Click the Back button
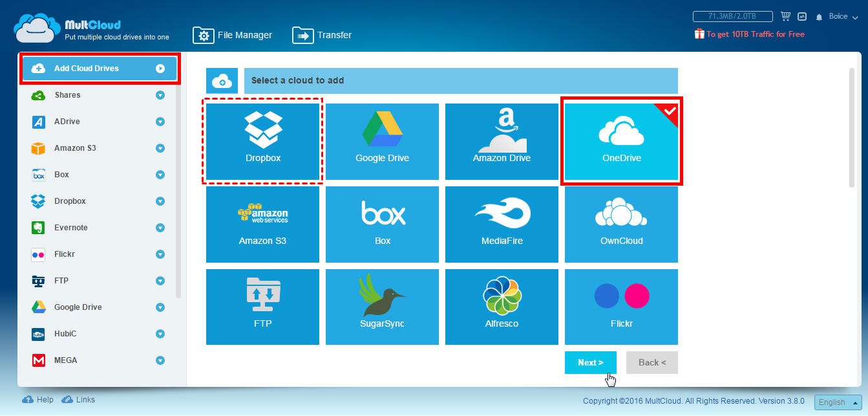Screen dimensions: 868x416 [651, 362]
